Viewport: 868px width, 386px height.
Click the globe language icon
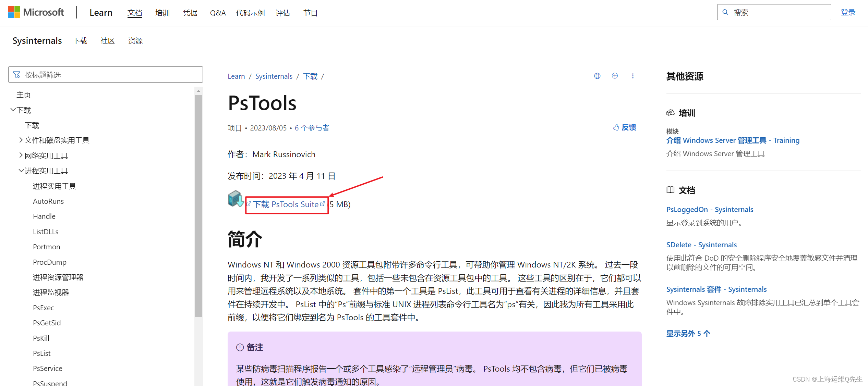[x=597, y=76]
